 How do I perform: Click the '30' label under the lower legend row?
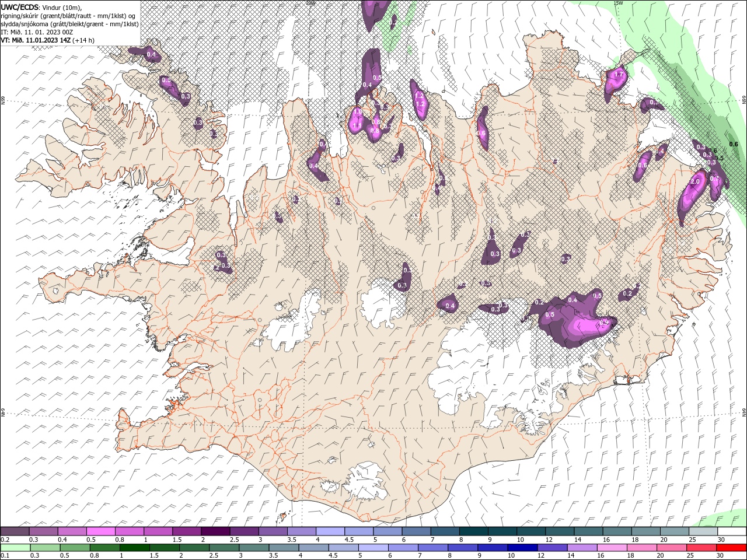(721, 556)
